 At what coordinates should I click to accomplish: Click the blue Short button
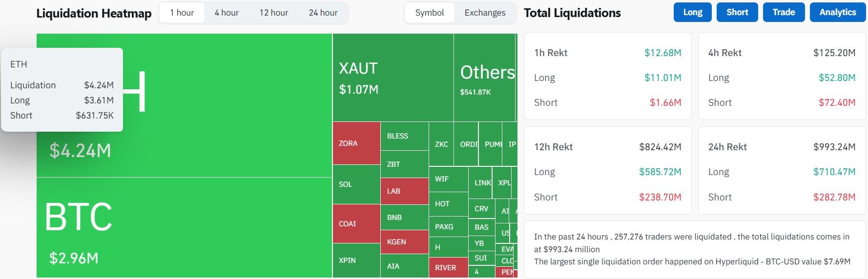pyautogui.click(x=737, y=12)
